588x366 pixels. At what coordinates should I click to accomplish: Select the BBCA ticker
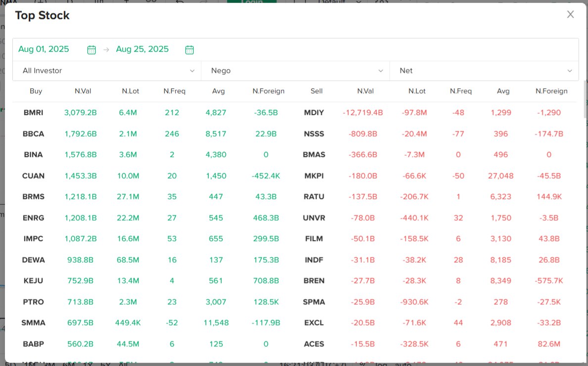33,134
